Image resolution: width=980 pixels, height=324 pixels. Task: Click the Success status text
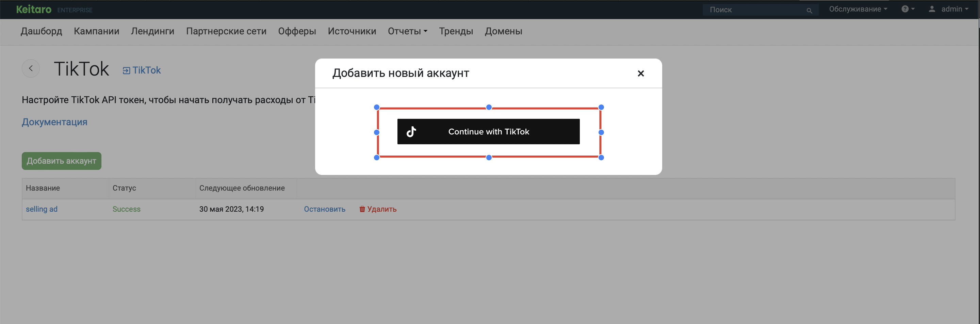click(x=126, y=209)
